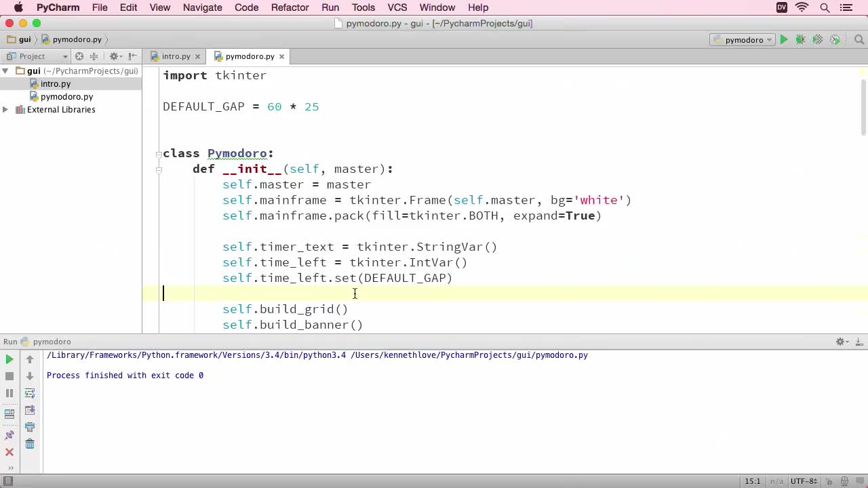Click the 15:1 cursor position indicator
This screenshot has width=868, height=488.
point(753,481)
